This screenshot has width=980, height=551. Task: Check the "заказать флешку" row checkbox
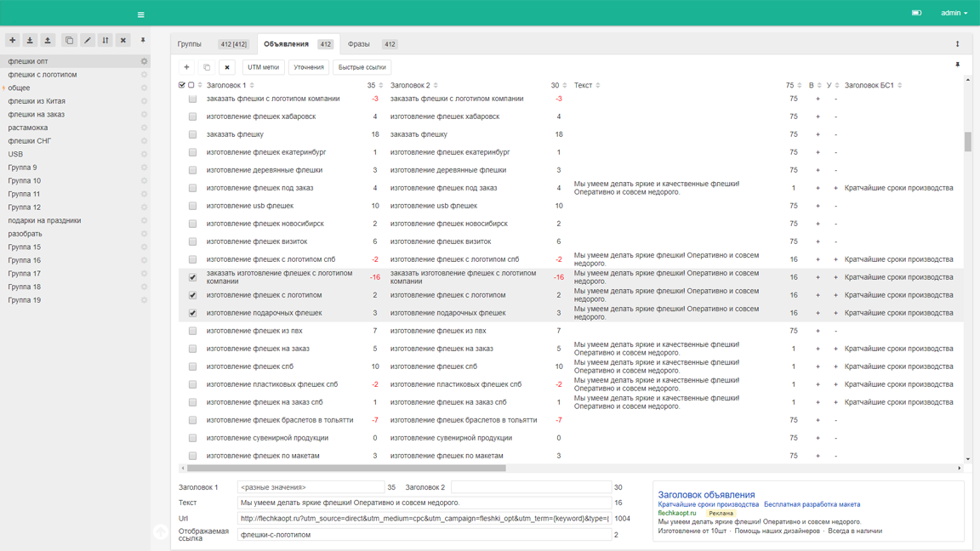pyautogui.click(x=193, y=134)
